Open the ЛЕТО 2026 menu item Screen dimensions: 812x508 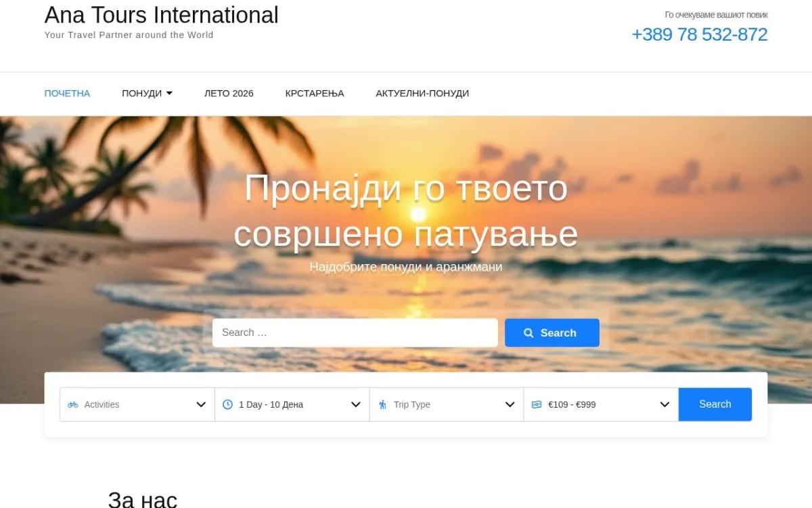229,93
